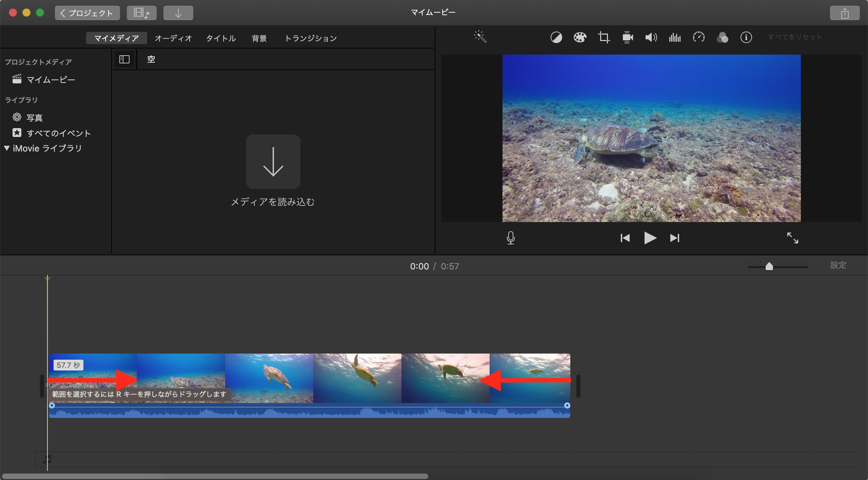This screenshot has width=868, height=480.
Task: Open the speed speedometer icon
Action: click(x=699, y=37)
